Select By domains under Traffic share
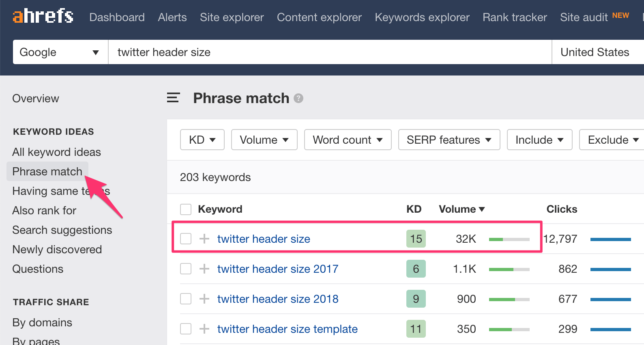The image size is (644, 345). coord(42,322)
